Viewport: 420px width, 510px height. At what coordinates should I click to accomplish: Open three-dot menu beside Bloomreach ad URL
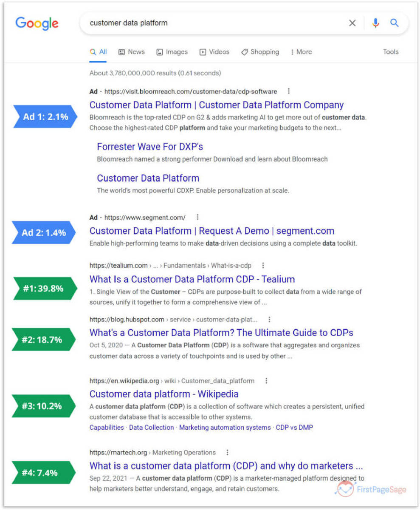coord(289,91)
